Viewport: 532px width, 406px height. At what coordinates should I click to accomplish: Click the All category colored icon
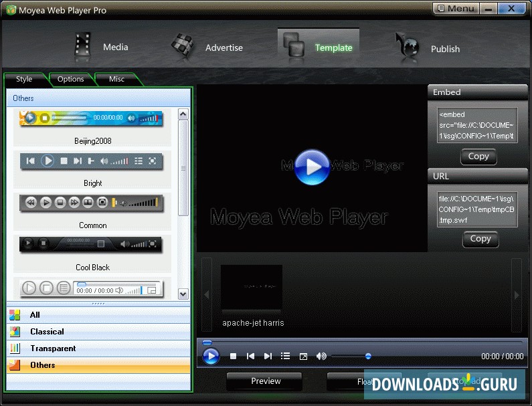15,315
